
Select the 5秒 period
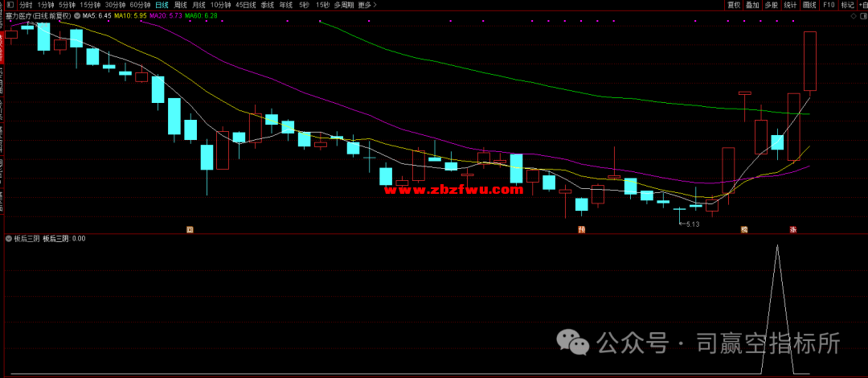point(304,5)
